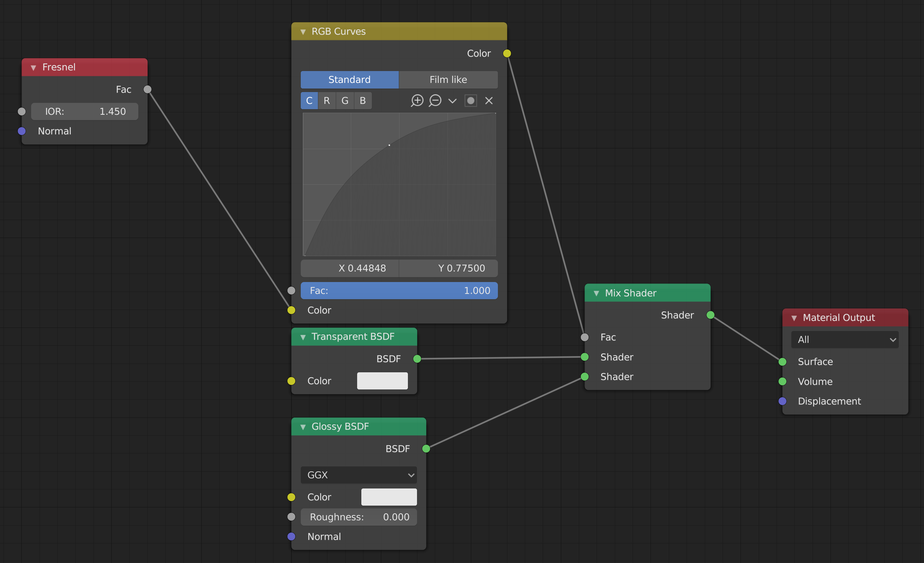Open curve tools chevron menu
The height and width of the screenshot is (563, 924).
(452, 101)
